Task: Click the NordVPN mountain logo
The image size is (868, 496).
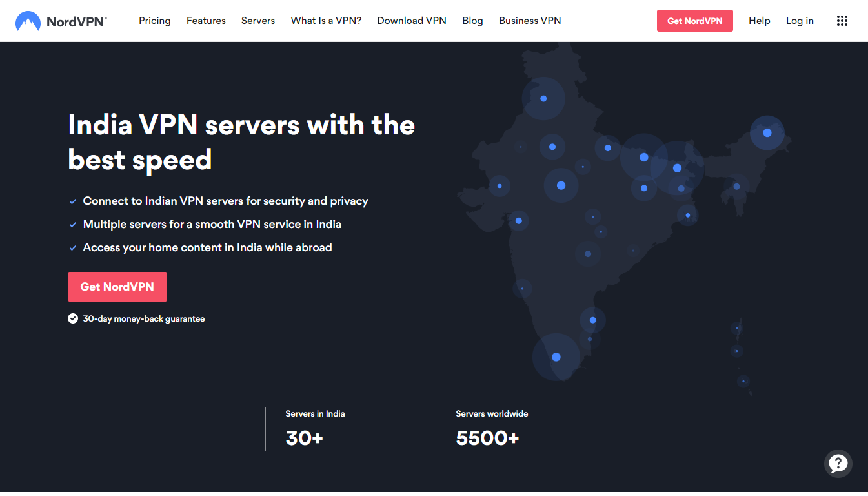Action: click(28, 21)
